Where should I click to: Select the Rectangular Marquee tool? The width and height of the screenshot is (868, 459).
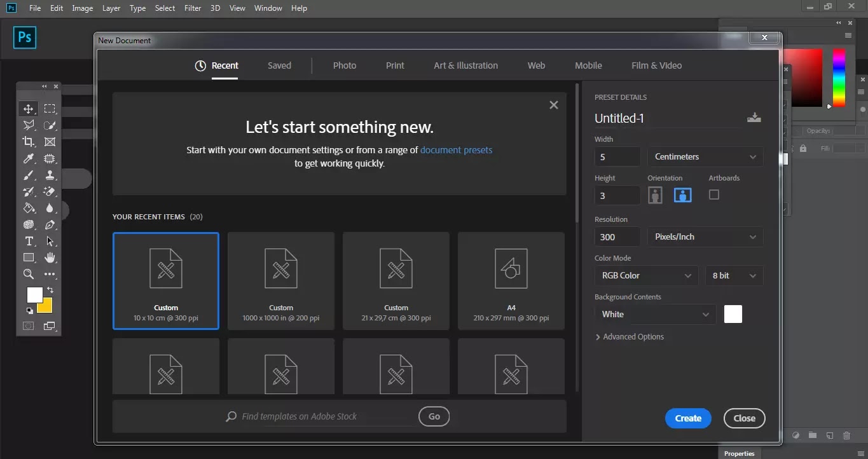[50, 109]
